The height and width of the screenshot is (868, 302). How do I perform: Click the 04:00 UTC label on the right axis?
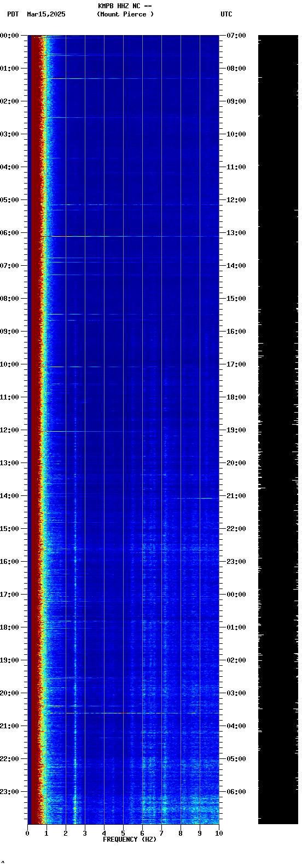click(236, 726)
